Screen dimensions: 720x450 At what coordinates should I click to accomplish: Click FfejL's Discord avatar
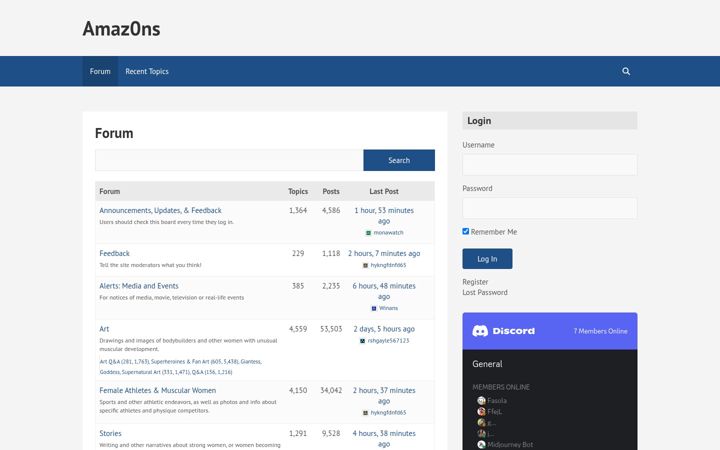(x=481, y=411)
